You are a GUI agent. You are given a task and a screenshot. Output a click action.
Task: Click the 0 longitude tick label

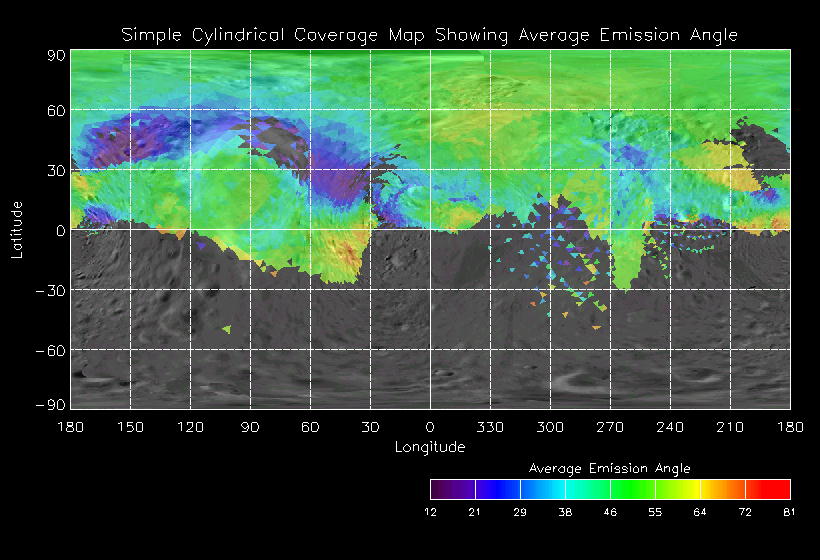point(430,427)
